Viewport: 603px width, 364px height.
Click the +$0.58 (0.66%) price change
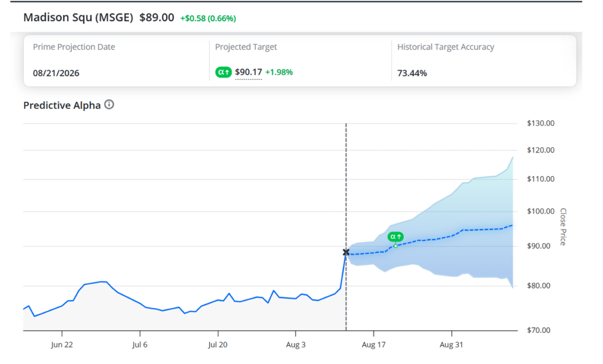(x=208, y=18)
